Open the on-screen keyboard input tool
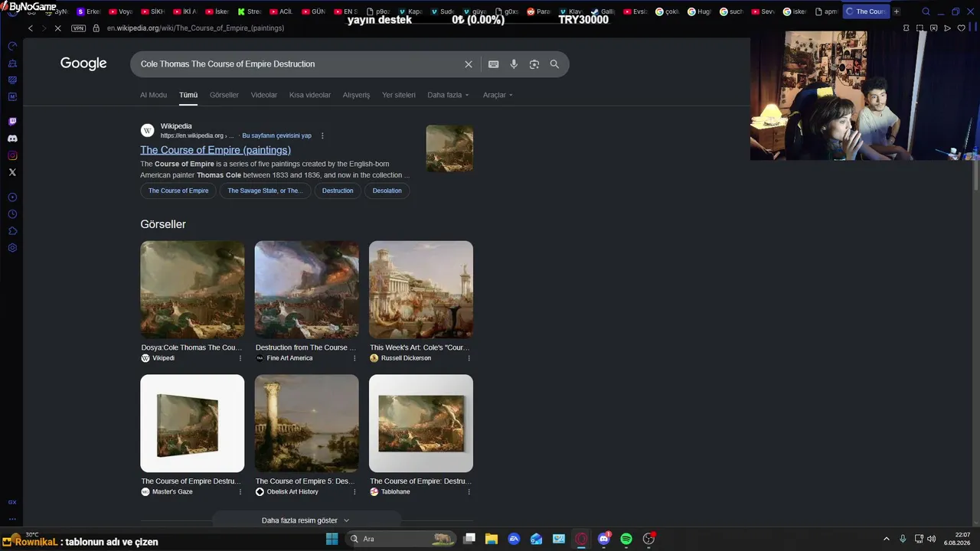The width and height of the screenshot is (980, 551). [x=494, y=64]
